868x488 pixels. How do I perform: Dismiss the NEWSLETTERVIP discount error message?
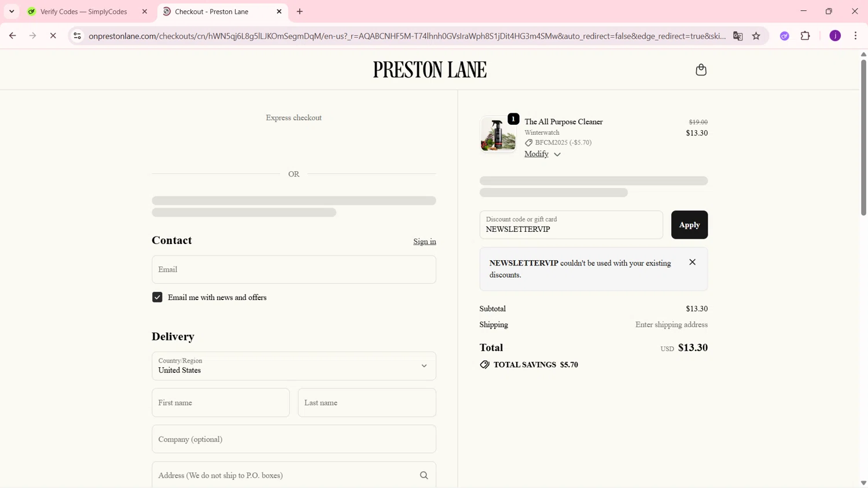[x=692, y=263]
